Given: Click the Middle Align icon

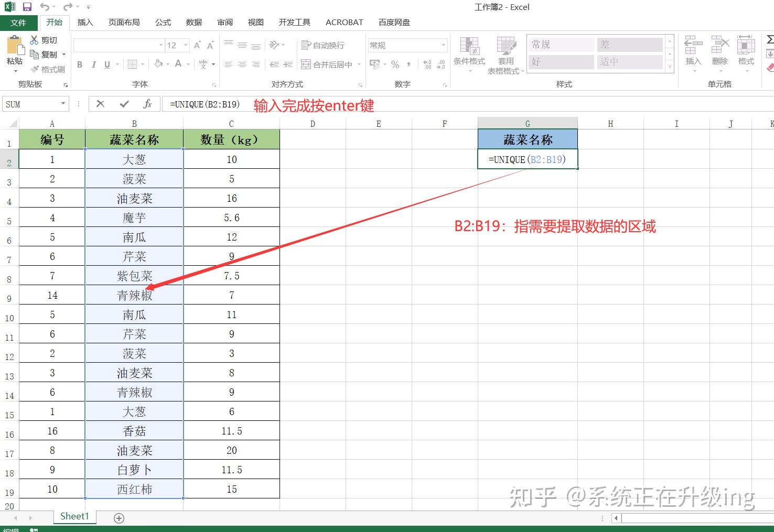Looking at the screenshot, I should pos(242,45).
